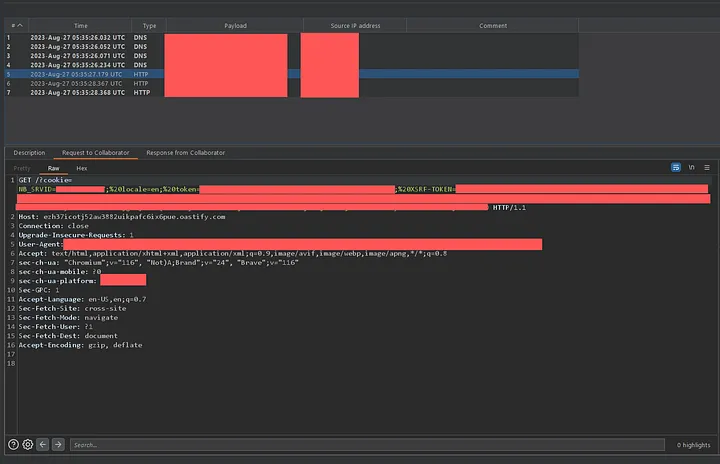Click the 'GET /?cookie=' request line

click(x=45, y=180)
